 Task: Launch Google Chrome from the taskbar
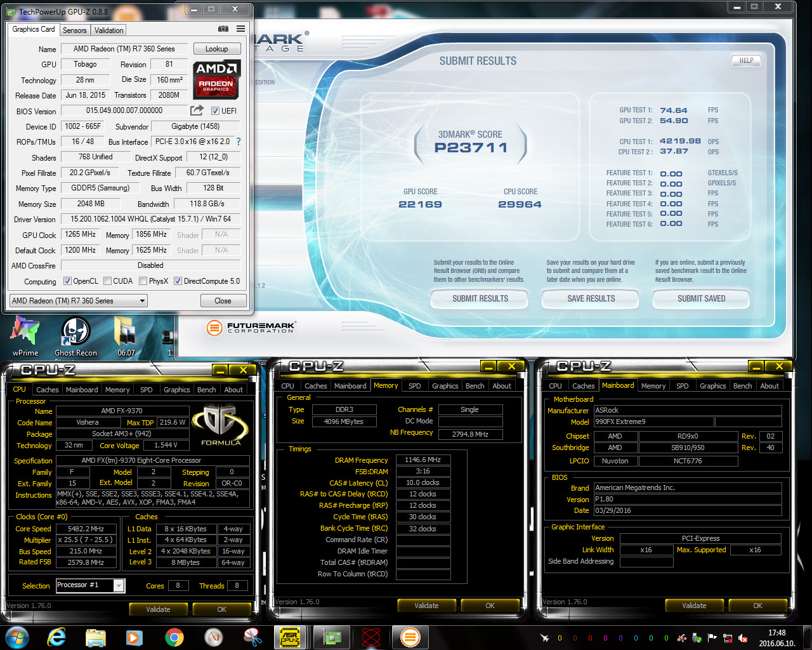(x=174, y=637)
